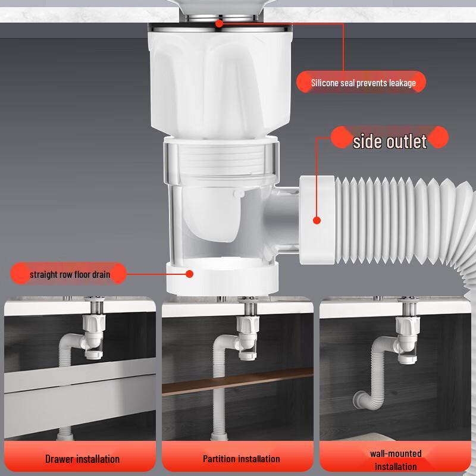Click the red dot at the floor drain outlet
The image size is (476, 476).
click(190, 274)
